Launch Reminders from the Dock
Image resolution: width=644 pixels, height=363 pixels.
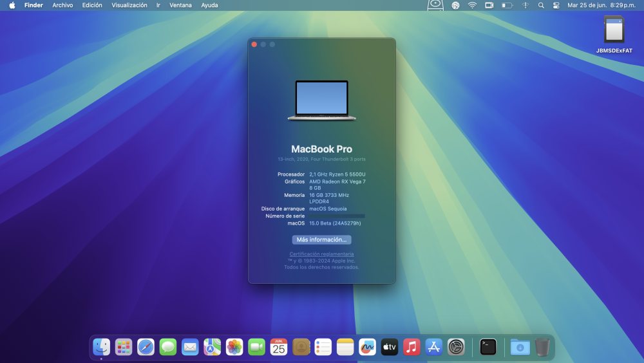point(323,347)
